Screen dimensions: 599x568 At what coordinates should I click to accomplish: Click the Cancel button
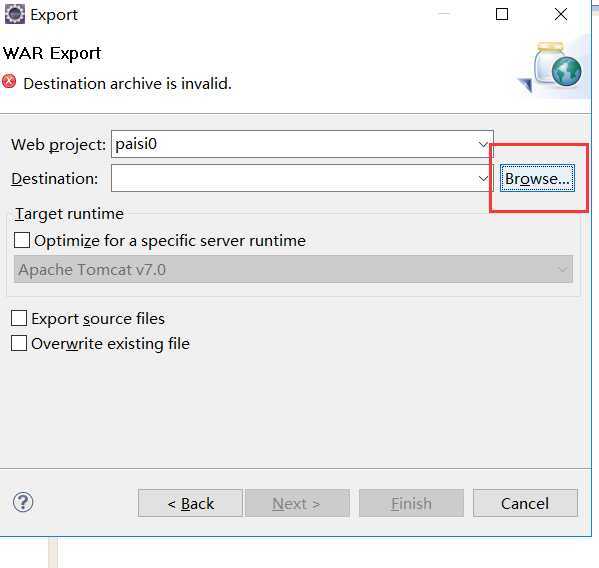coord(525,503)
